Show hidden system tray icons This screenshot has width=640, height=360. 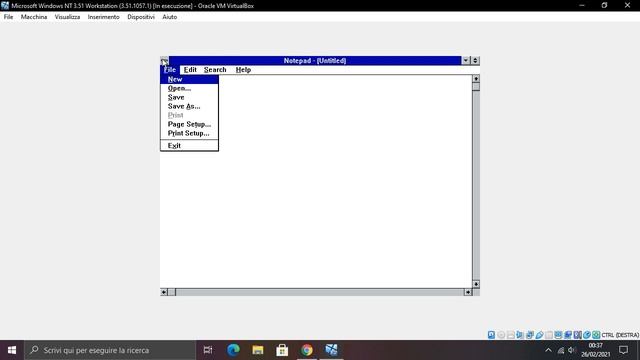tap(548, 350)
